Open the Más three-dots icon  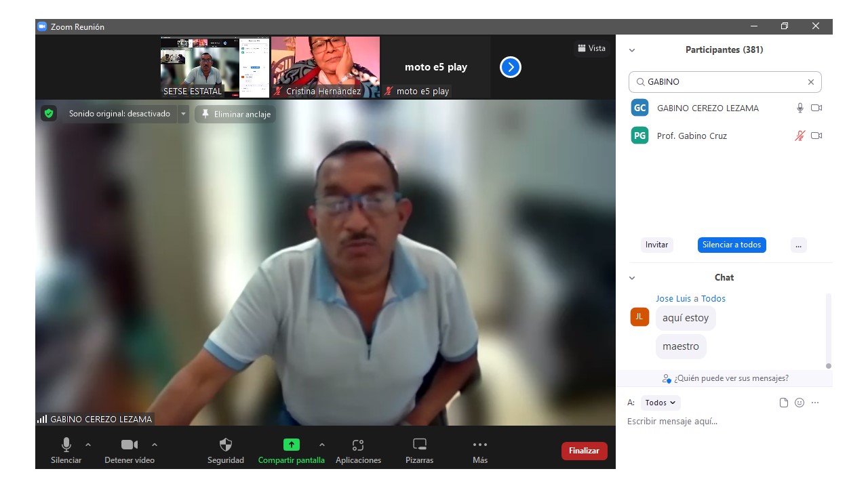[x=480, y=445]
